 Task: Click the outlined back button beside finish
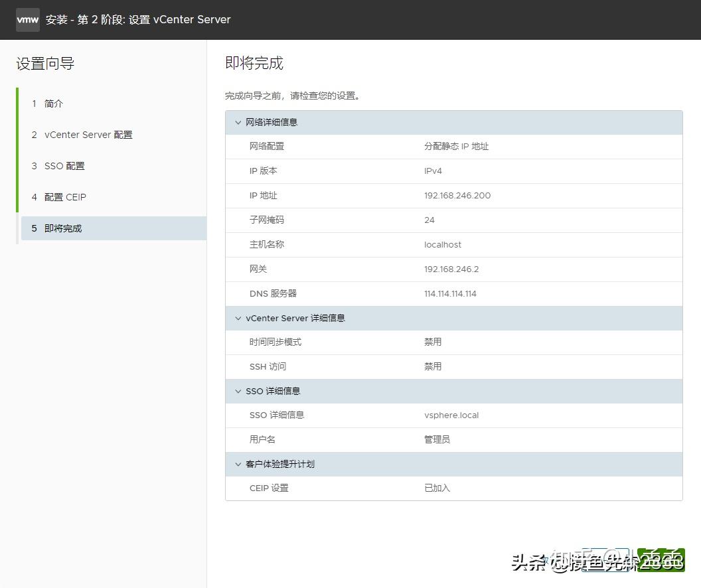tap(606, 559)
